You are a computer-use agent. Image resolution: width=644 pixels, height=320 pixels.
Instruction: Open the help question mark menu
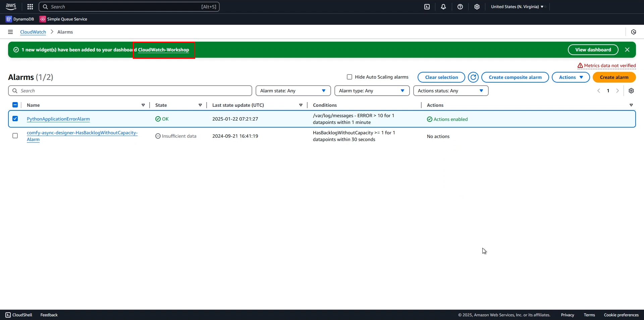point(460,7)
